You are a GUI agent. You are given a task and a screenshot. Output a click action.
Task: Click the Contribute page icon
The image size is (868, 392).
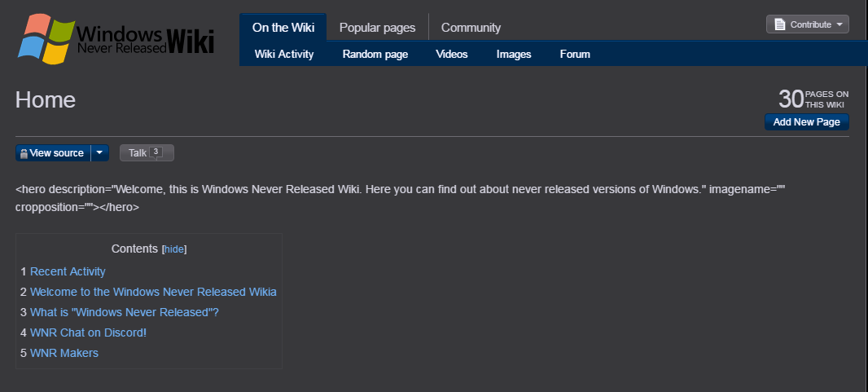click(x=779, y=24)
